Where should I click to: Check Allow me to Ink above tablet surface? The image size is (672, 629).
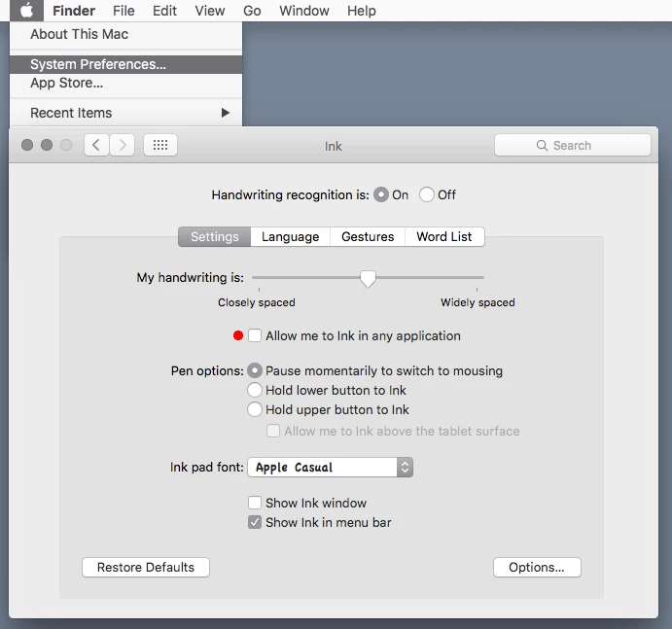[273, 431]
